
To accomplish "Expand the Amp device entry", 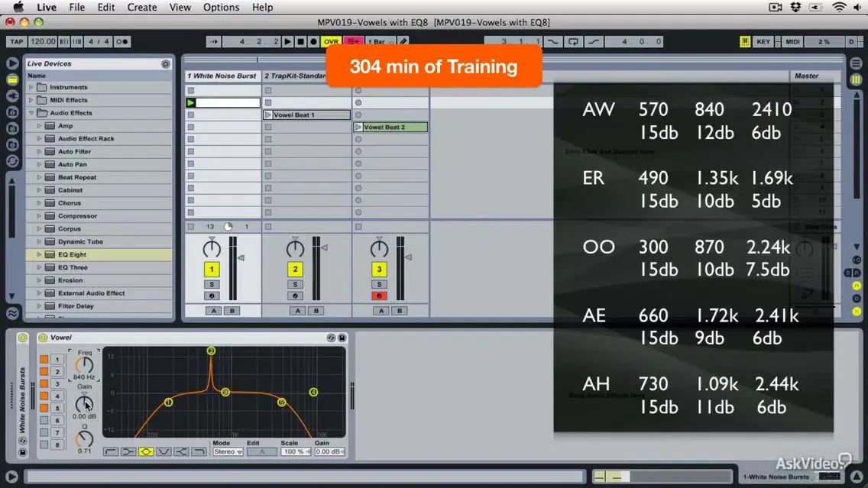I will click(x=39, y=125).
